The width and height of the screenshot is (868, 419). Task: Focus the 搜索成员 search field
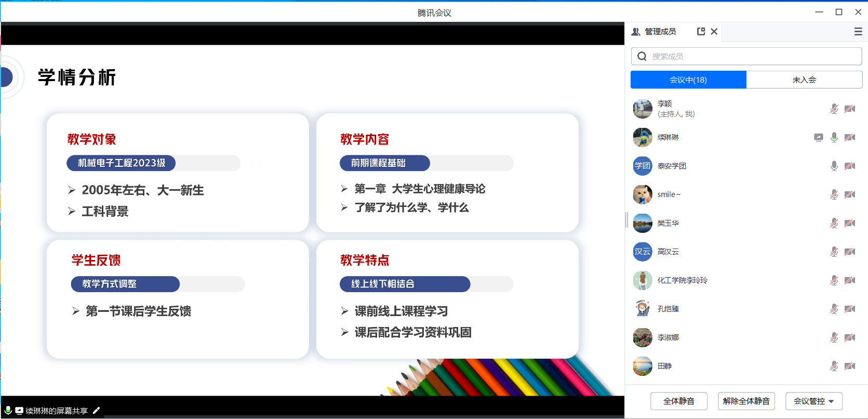point(753,56)
